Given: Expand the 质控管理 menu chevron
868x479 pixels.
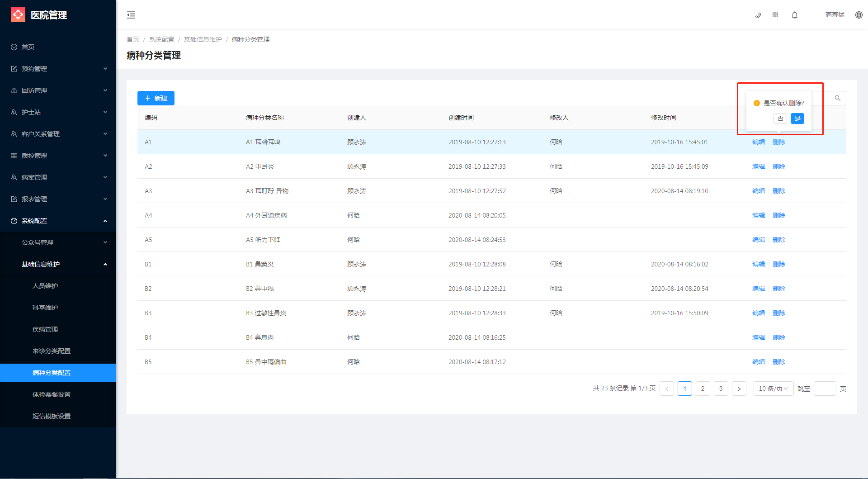Looking at the screenshot, I should click(x=105, y=156).
